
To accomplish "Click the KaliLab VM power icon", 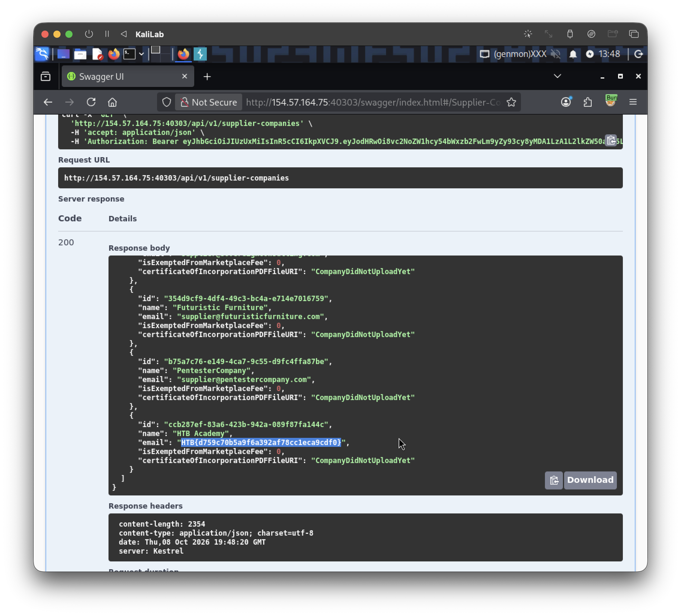I will pos(89,34).
